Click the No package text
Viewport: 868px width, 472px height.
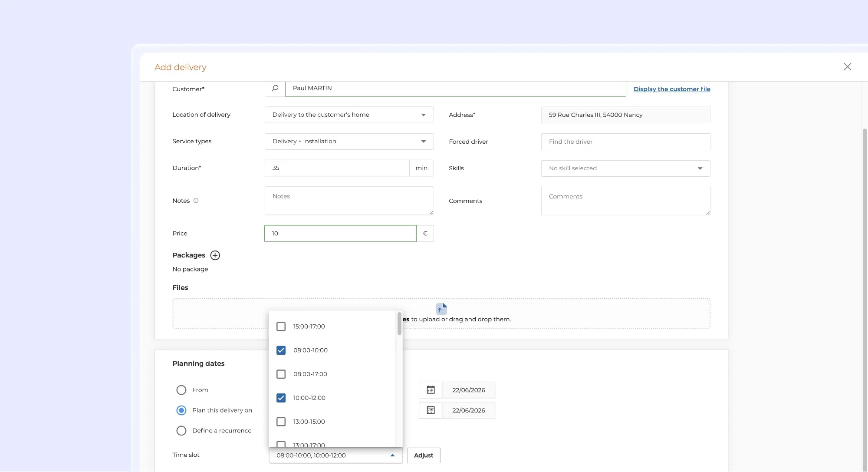point(190,270)
